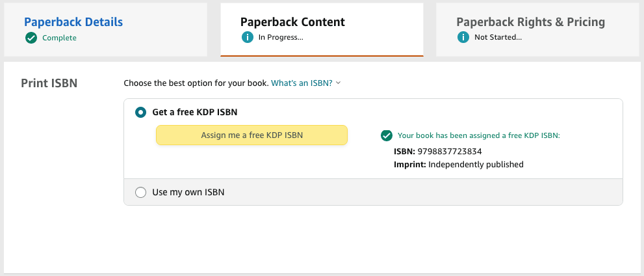Click Assign me a free KDP ISBN button
Screen dimensions: 644x276
tap(251, 135)
